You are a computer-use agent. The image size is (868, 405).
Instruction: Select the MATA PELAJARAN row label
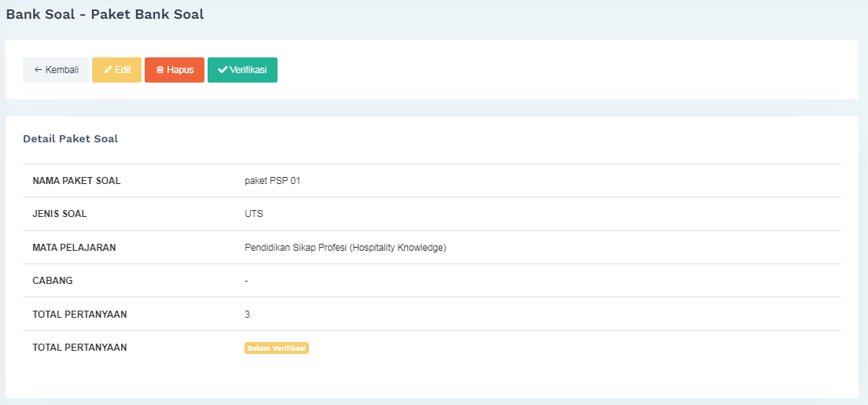[x=74, y=248]
